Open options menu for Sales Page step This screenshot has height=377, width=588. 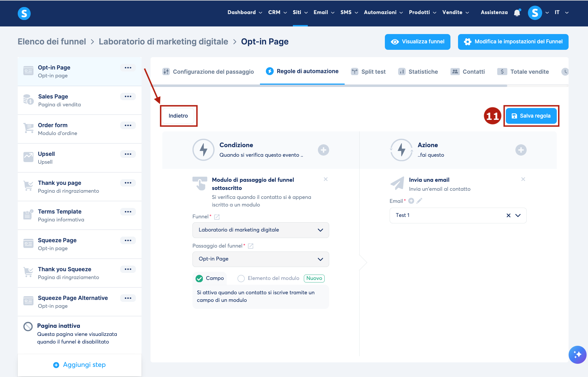[128, 97]
